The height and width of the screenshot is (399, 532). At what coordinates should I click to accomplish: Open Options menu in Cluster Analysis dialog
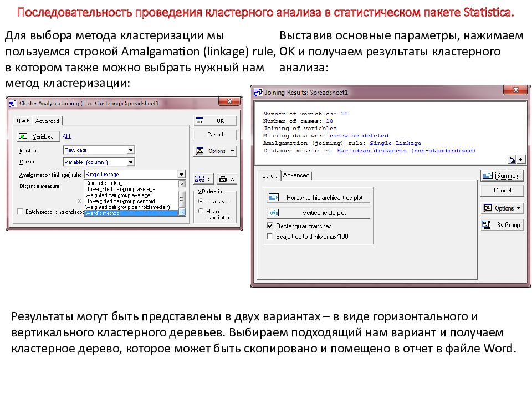click(x=215, y=151)
